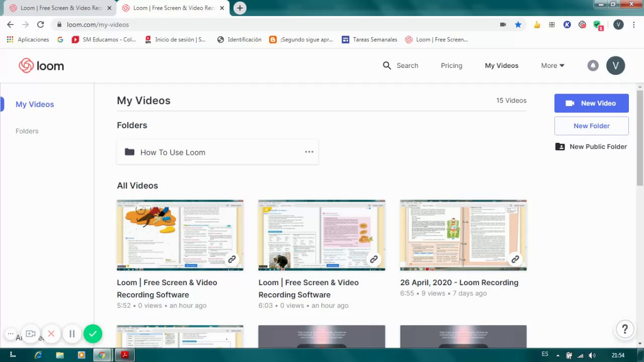This screenshot has width=644, height=362.
Task: Close the second Loom browser tab
Action: click(x=222, y=8)
